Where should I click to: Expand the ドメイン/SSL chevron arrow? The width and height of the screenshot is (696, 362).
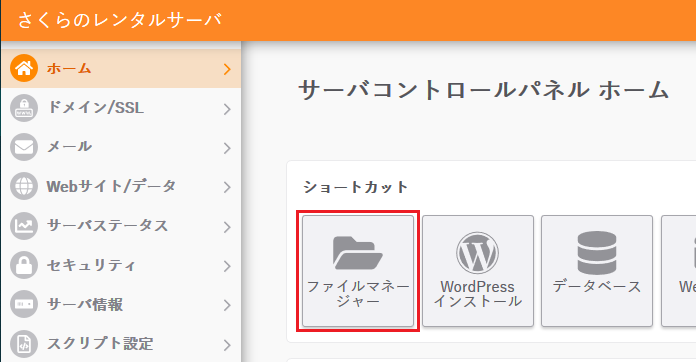pos(227,109)
